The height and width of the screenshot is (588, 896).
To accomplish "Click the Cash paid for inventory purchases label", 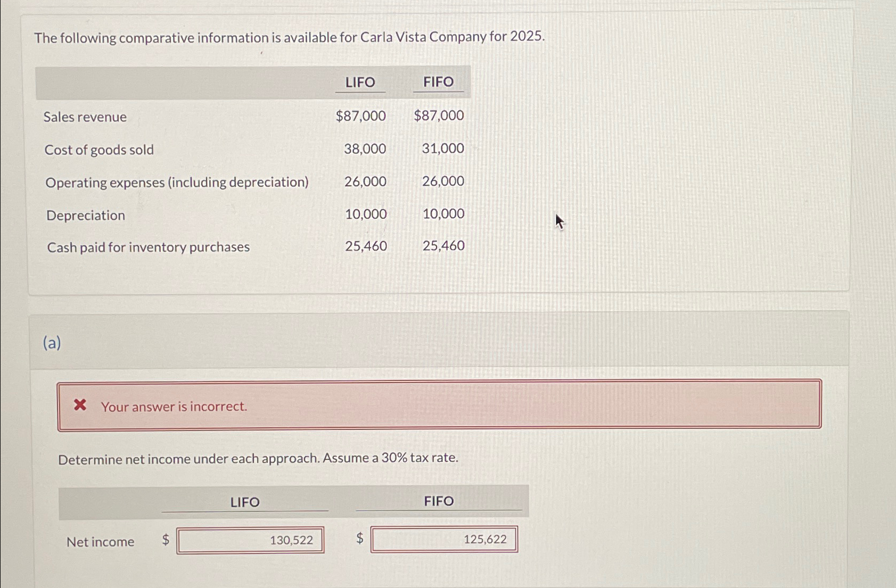I will pyautogui.click(x=147, y=246).
